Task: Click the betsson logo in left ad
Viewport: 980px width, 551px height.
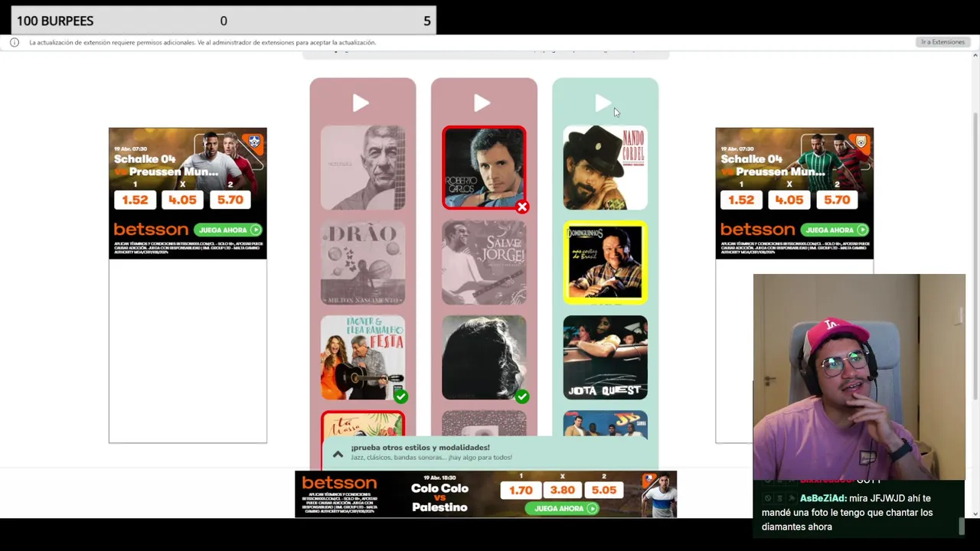Action: (x=151, y=230)
